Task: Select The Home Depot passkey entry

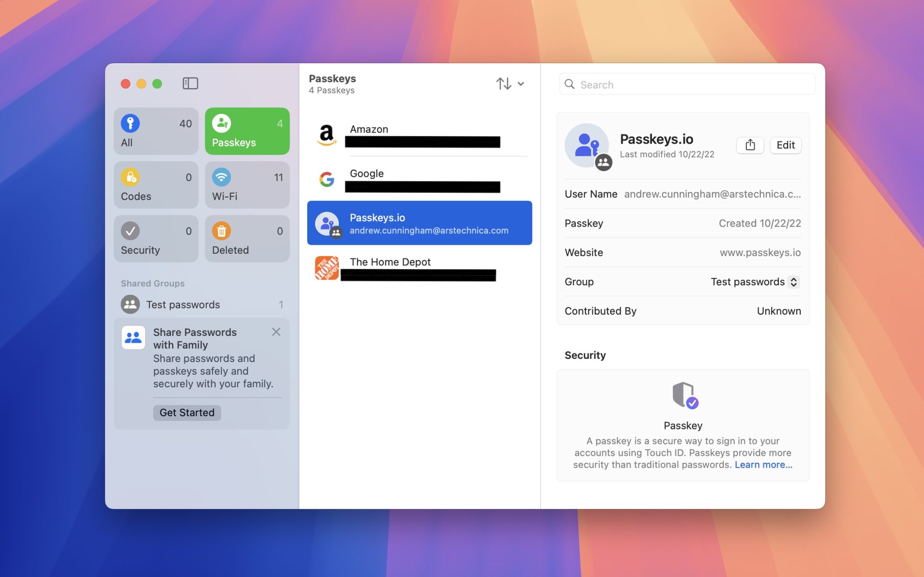Action: point(419,267)
